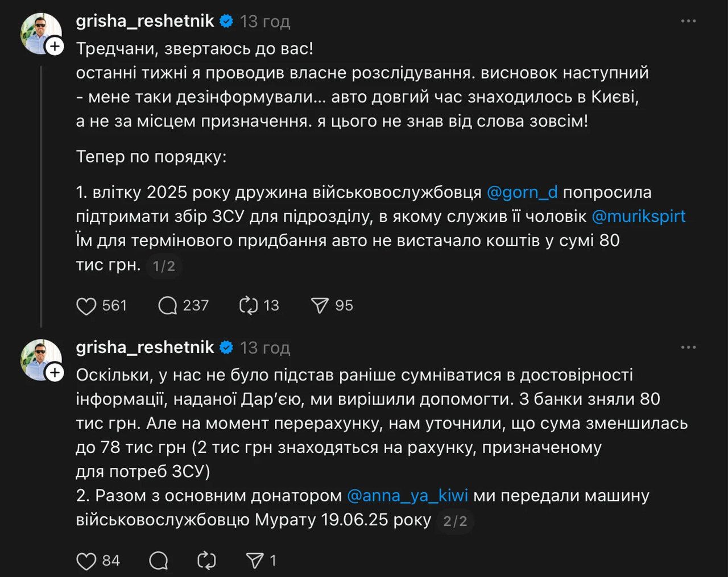Viewport: 728px width, 577px height.
Task: Share the first post (95 shares)
Action: (320, 306)
